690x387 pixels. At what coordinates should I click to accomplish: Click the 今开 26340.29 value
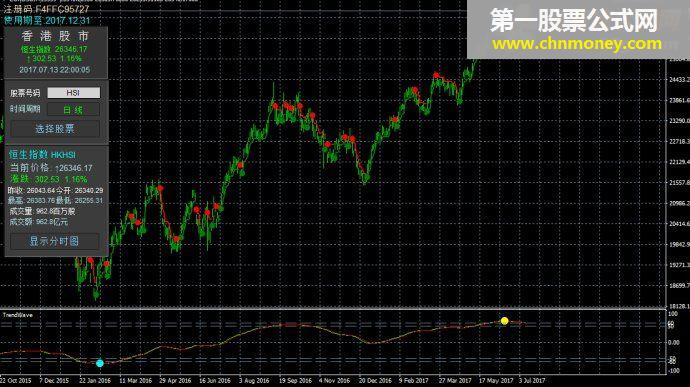click(x=80, y=190)
